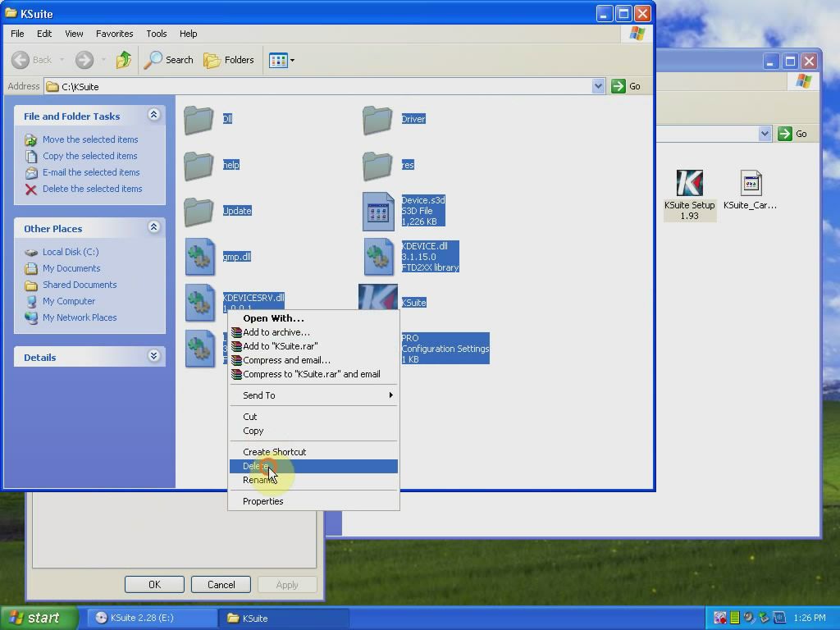840x630 pixels.
Task: Choose Compress to "KSuite.rar" and email
Action: [x=313, y=374]
